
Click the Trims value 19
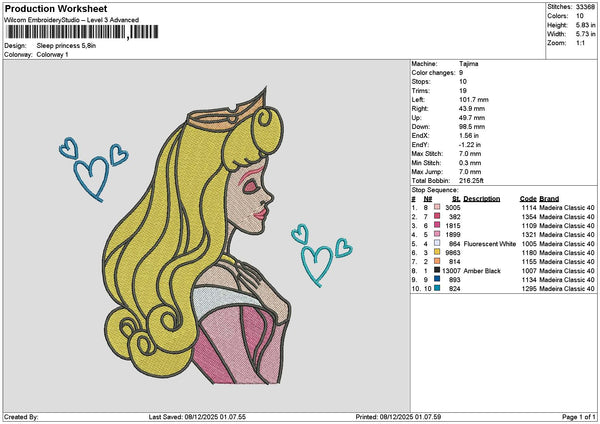[x=463, y=91]
